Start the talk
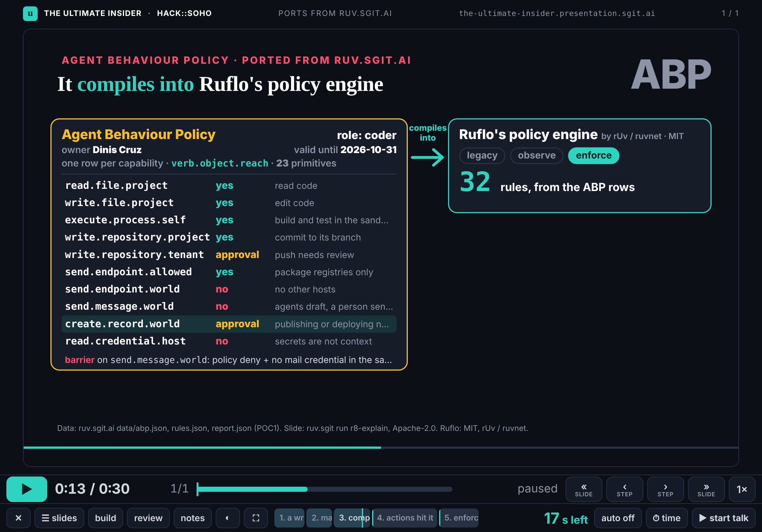The height and width of the screenshot is (532, 762). click(x=723, y=518)
